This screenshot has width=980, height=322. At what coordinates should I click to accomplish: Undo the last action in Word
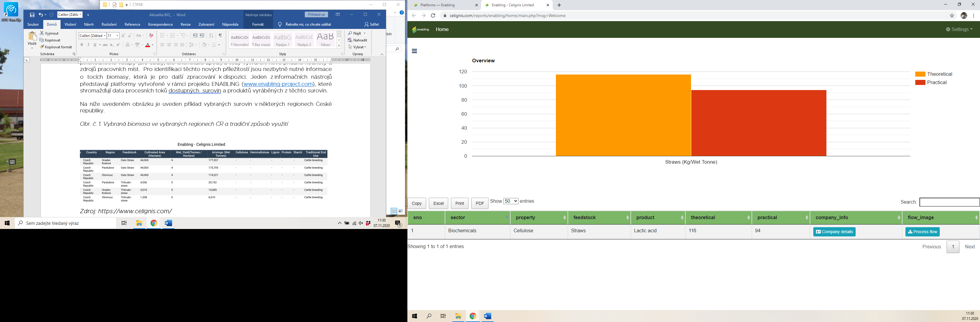point(41,15)
